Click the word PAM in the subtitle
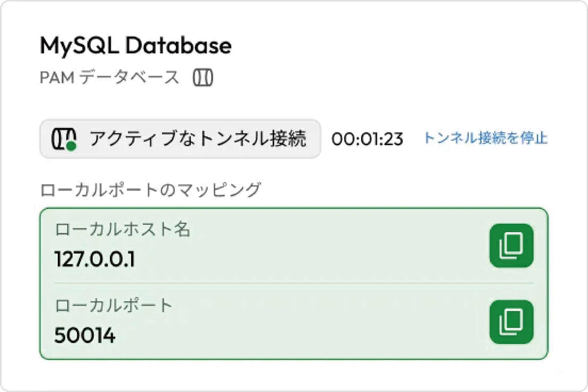Screen dimensions: 588x392 tap(57, 77)
